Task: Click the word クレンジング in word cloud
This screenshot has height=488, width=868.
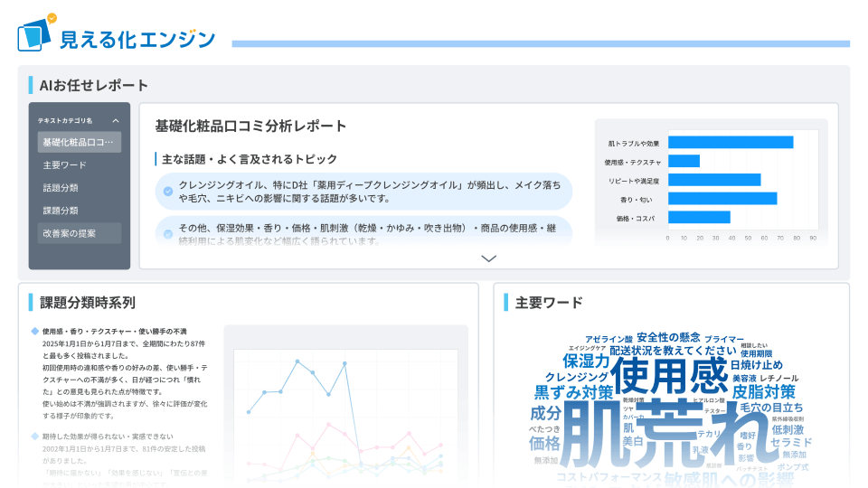Action: 576,377
